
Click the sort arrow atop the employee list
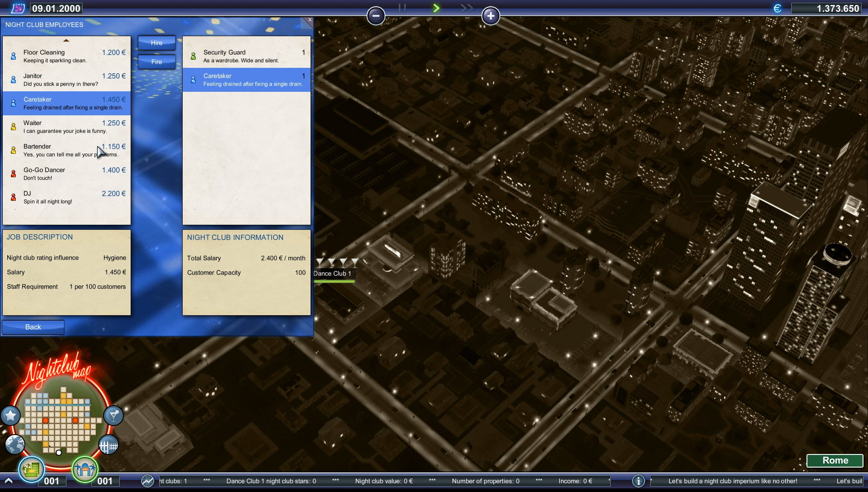coord(66,40)
